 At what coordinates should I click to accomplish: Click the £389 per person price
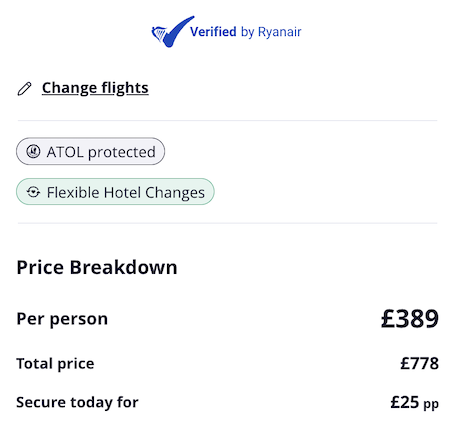(410, 319)
